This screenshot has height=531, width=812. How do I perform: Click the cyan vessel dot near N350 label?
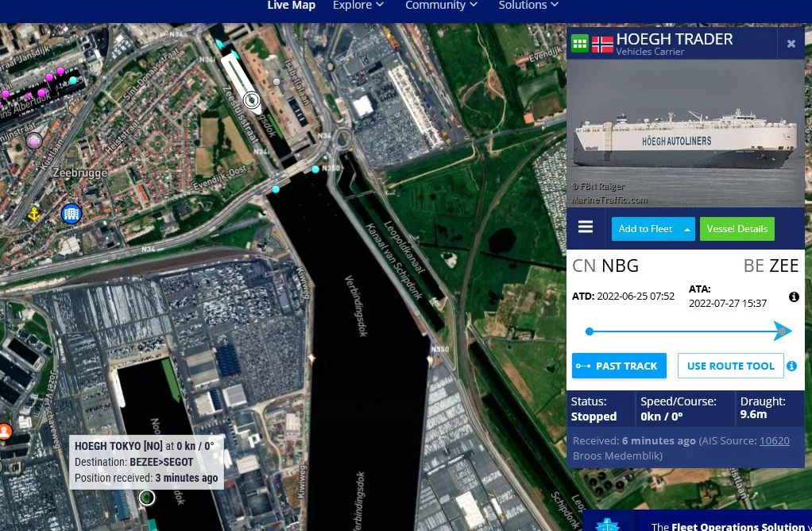(315, 169)
